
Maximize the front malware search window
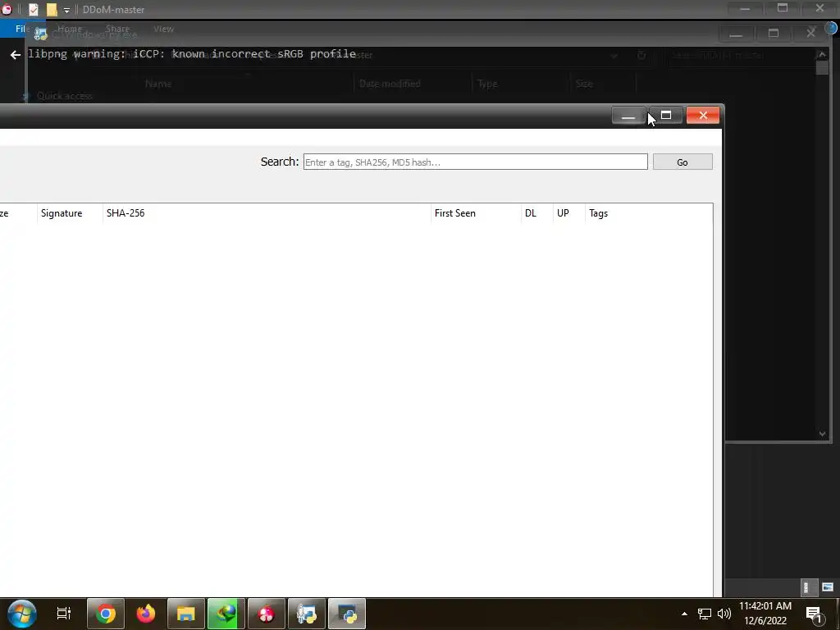point(666,115)
